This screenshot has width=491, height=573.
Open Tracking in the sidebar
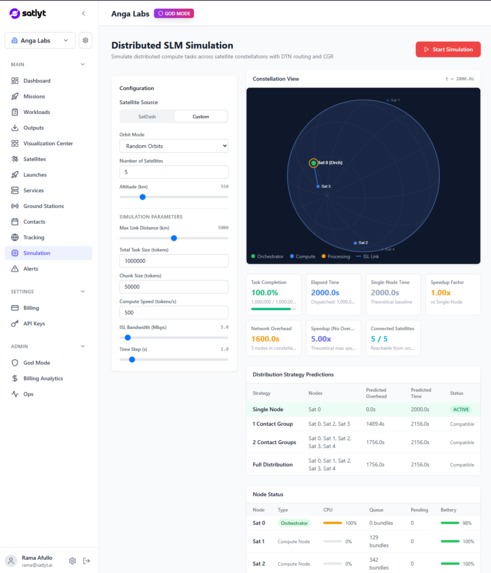click(48, 238)
